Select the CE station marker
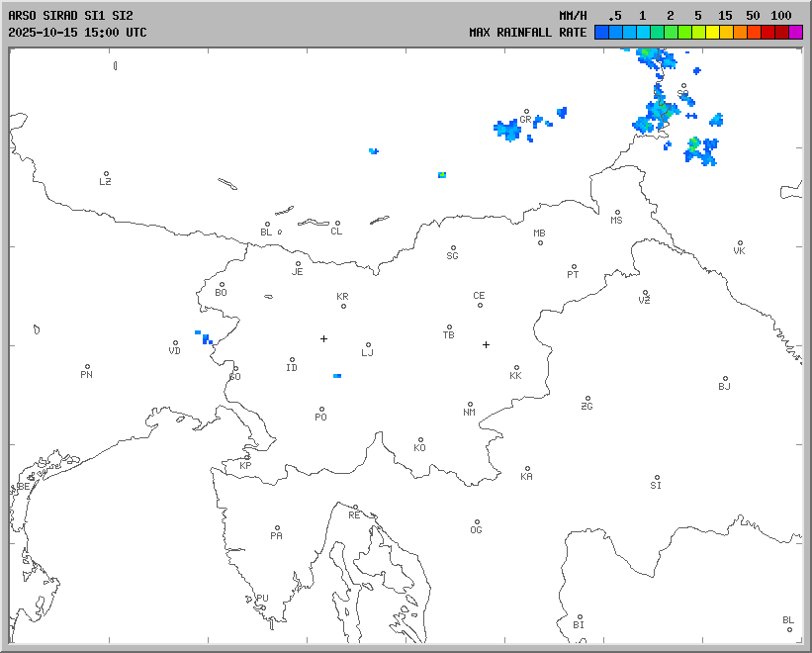The height and width of the screenshot is (653, 812). point(480,304)
